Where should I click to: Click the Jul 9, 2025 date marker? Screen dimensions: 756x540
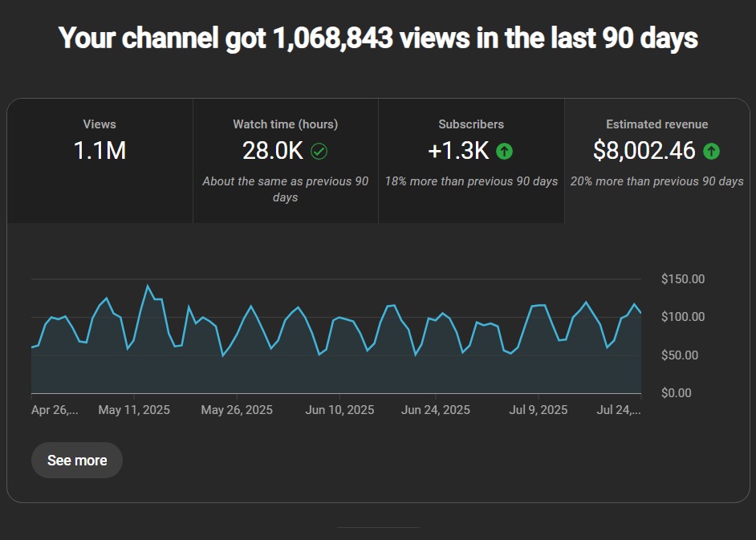[538, 410]
